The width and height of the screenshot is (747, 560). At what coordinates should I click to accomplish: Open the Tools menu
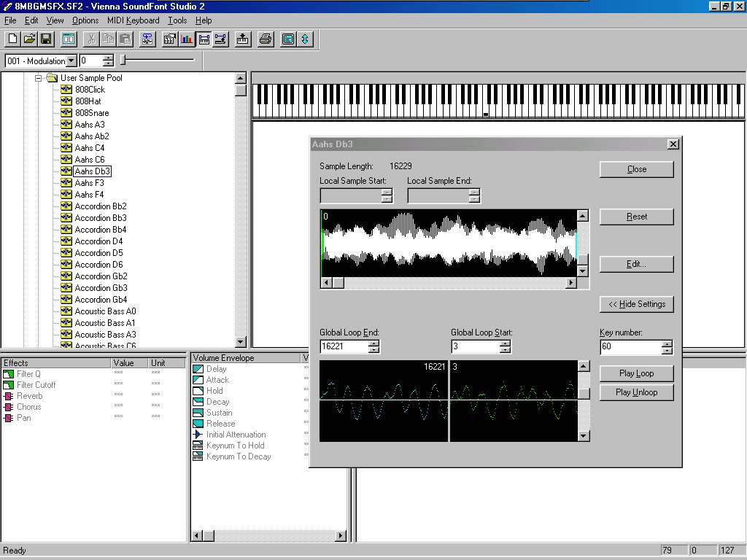click(177, 20)
